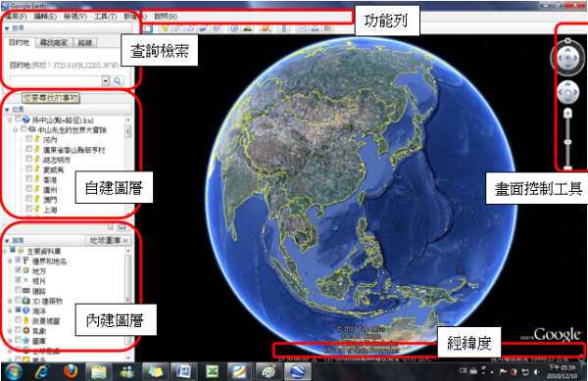588x381 pixels.
Task: Toggle sunlight with the landscape toolbar icon
Action: click(x=247, y=28)
